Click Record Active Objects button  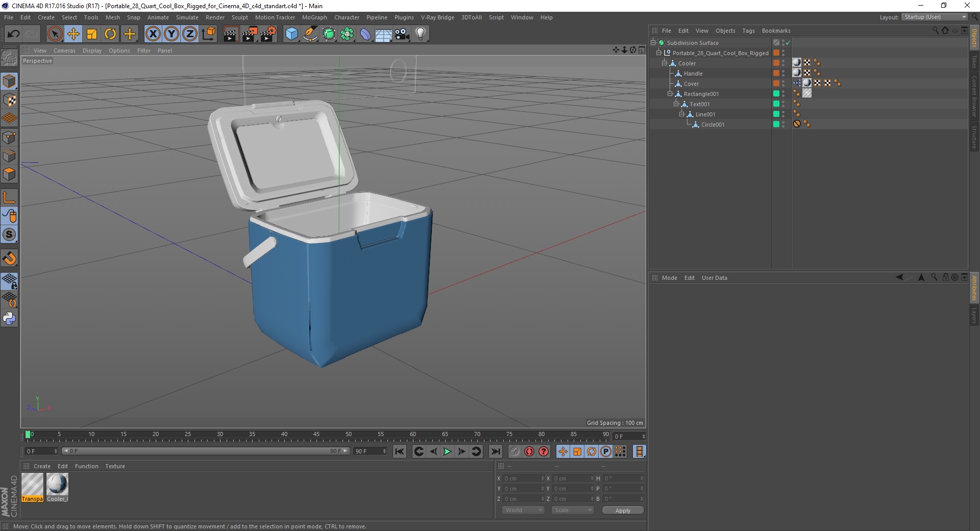(x=514, y=451)
